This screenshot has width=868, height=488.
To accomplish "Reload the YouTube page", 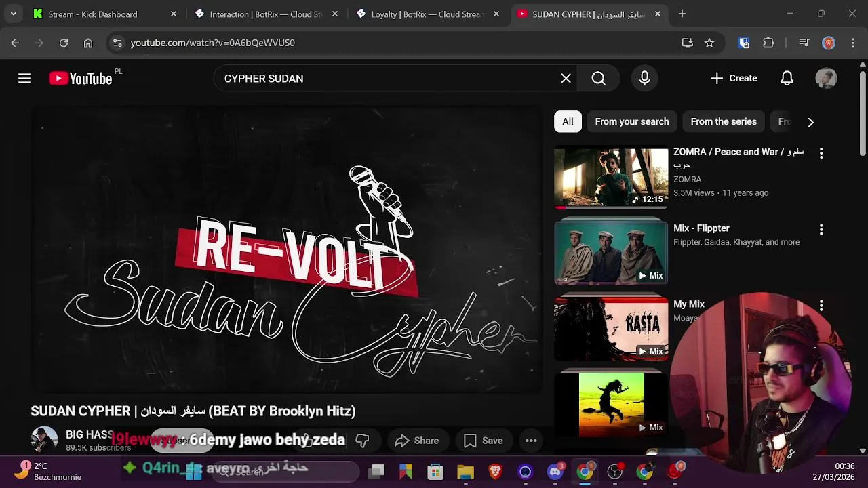I will [64, 43].
